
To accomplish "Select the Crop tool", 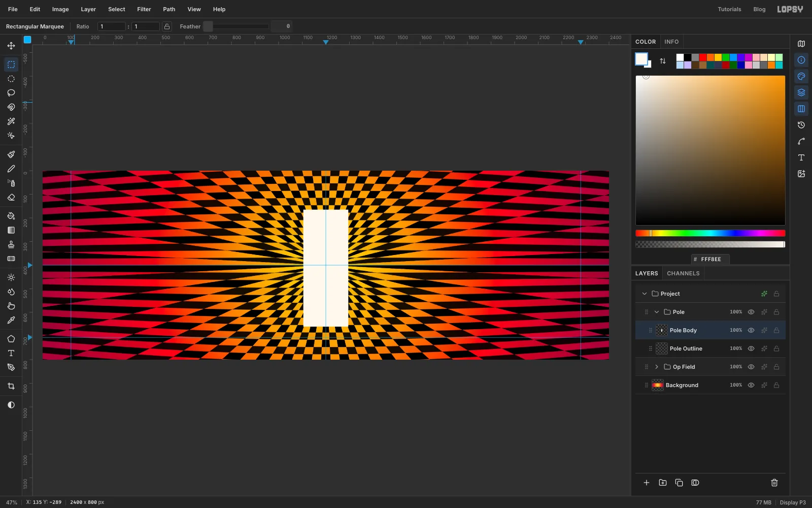I will (x=11, y=386).
